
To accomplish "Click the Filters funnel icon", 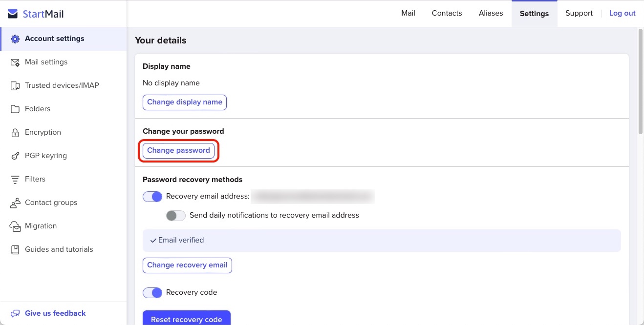I will [15, 180].
